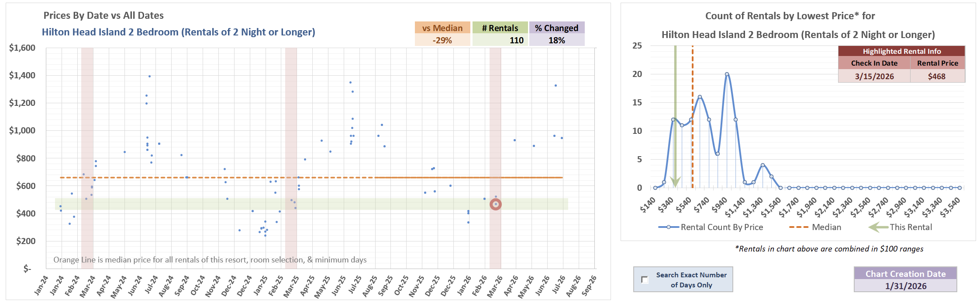This screenshot has width=980, height=304.
Task: Click the orange dashed median vertical line
Action: pyautogui.click(x=693, y=116)
